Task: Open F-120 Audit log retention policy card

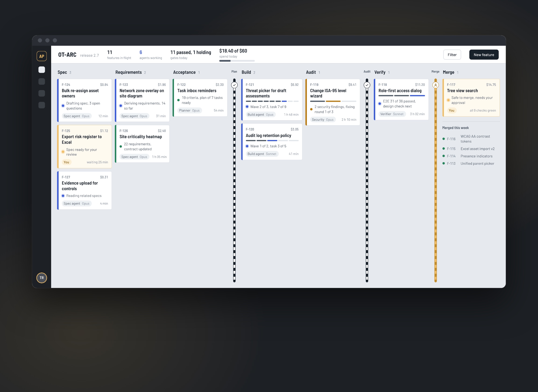Action: pos(272,142)
